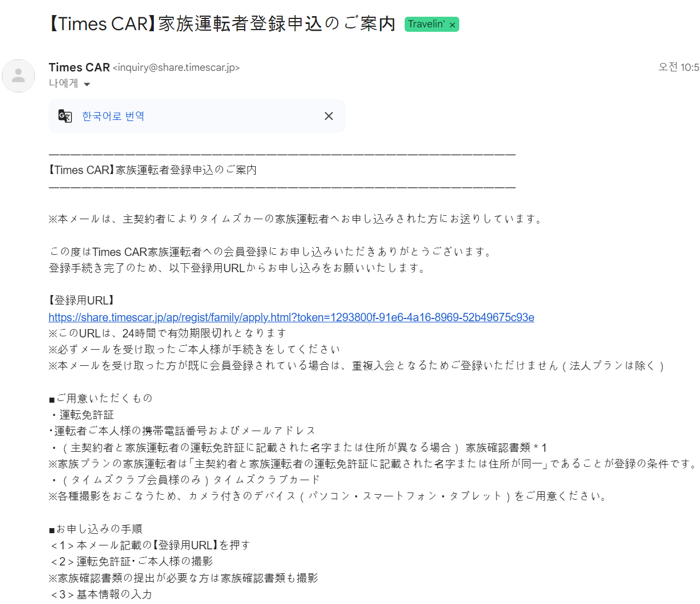The image size is (700, 604).
Task: Click the line about 24時間 URL expiry
Action: click(167, 333)
